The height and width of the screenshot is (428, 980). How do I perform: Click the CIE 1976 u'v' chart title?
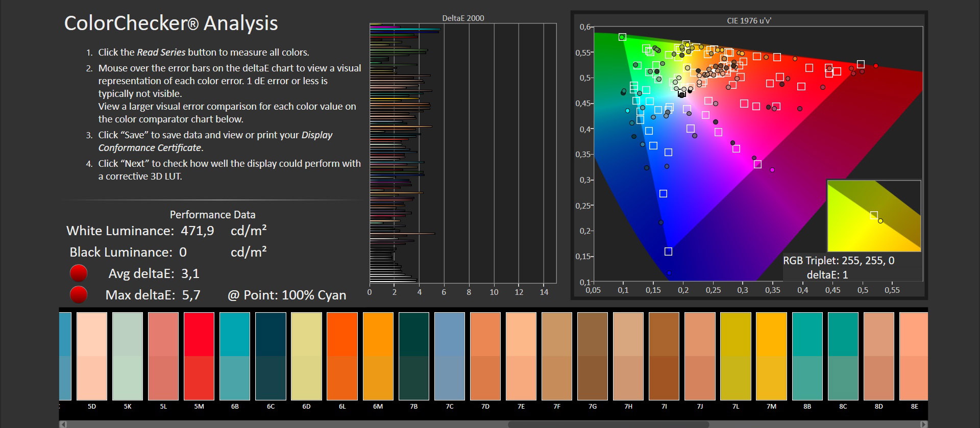coord(749,20)
